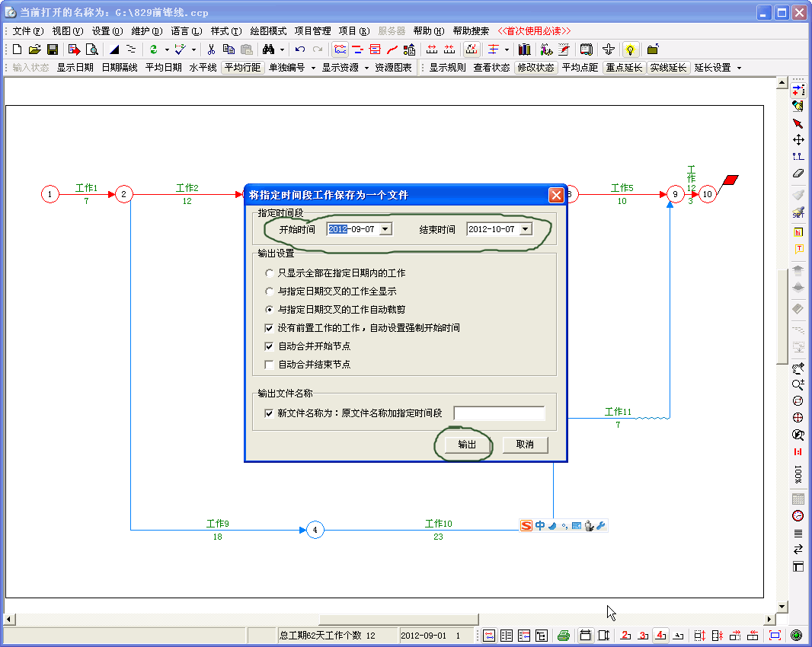
Task: Click the magnifier zoom icon in the right toolbar
Action: [x=798, y=384]
